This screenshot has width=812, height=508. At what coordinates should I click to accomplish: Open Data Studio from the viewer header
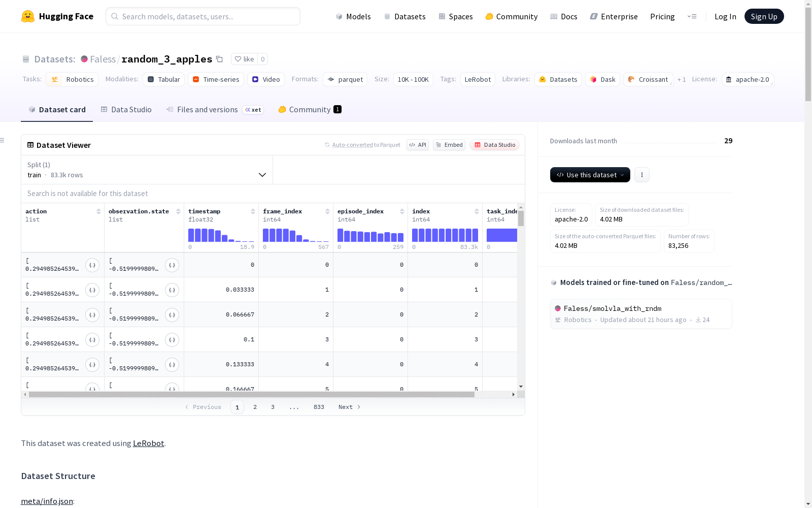(495, 145)
